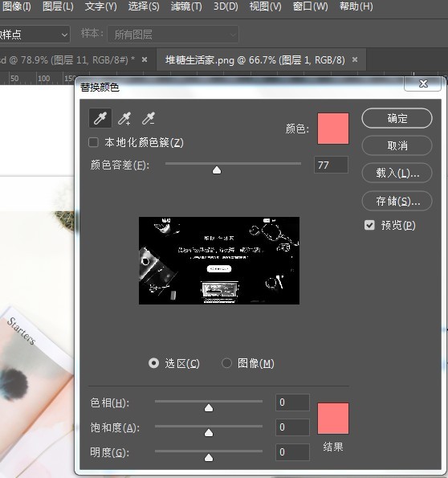Viewport: 448px width, 478px height.
Task: Select the subtract-from-sample eyedropper tool
Action: click(149, 118)
